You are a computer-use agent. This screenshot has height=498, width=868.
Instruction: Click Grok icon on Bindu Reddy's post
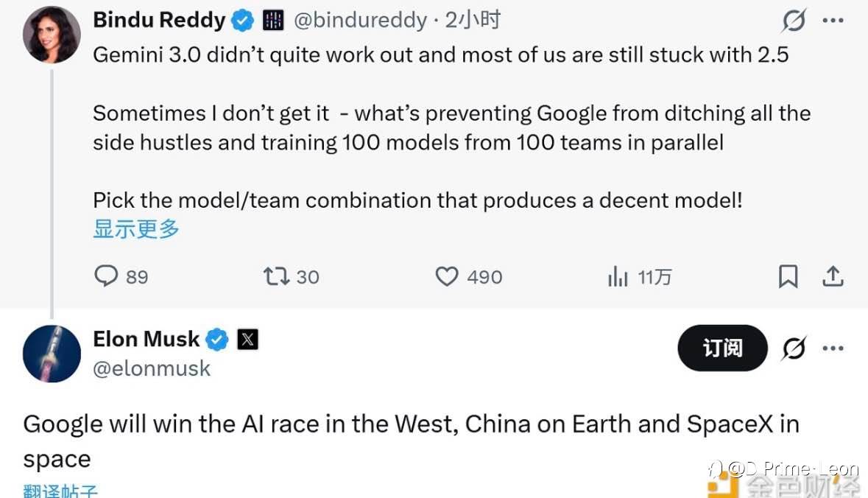coord(794,21)
